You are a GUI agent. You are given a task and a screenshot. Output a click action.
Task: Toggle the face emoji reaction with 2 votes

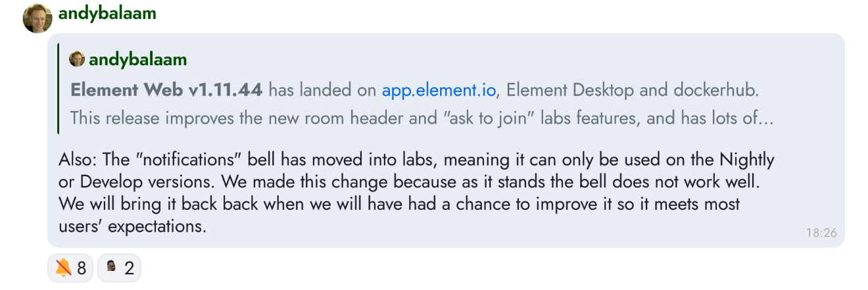coord(119,268)
